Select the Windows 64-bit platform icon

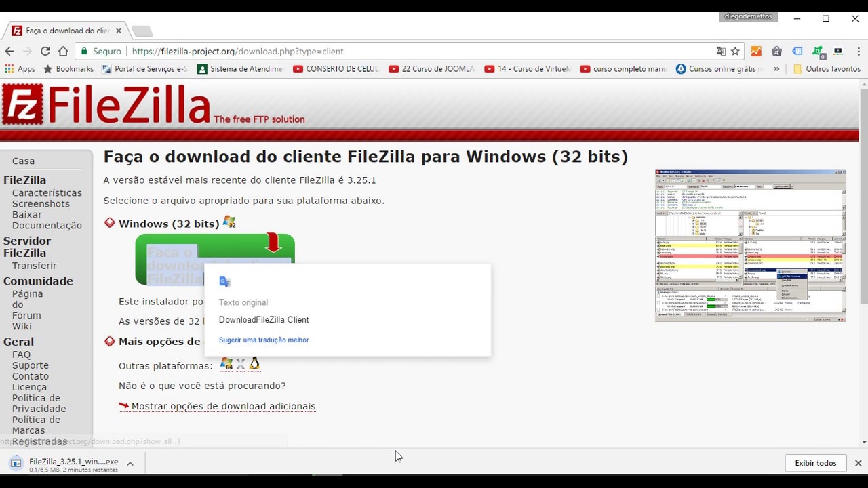226,365
